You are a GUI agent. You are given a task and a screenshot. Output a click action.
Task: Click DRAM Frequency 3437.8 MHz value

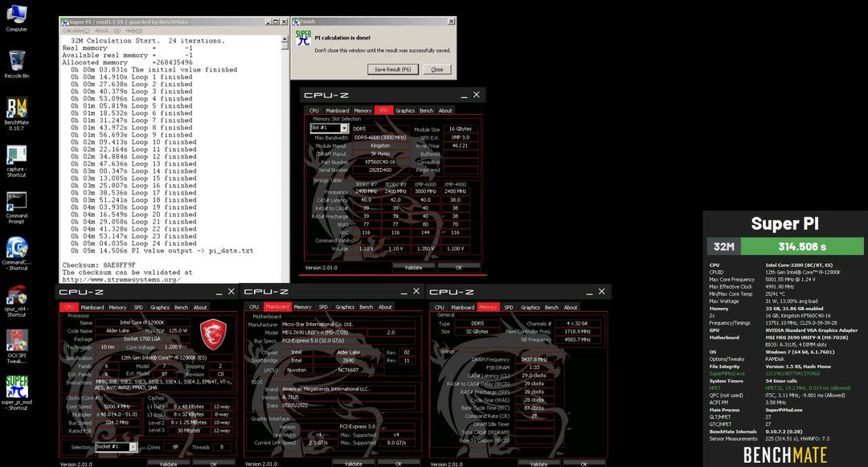[x=534, y=359]
